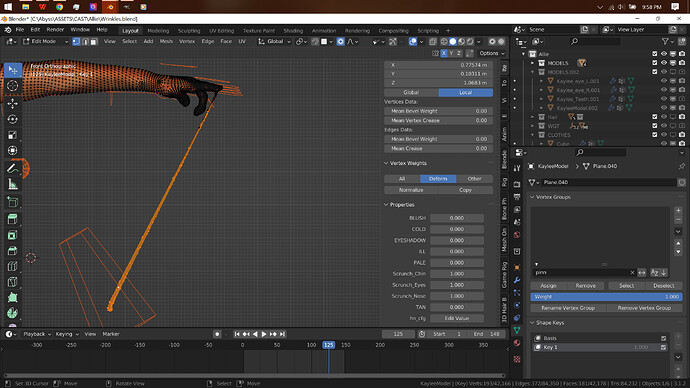Activate the Cursor tool in the toolbar
Image resolution: width=690 pixels, height=388 pixels.
coord(12,85)
